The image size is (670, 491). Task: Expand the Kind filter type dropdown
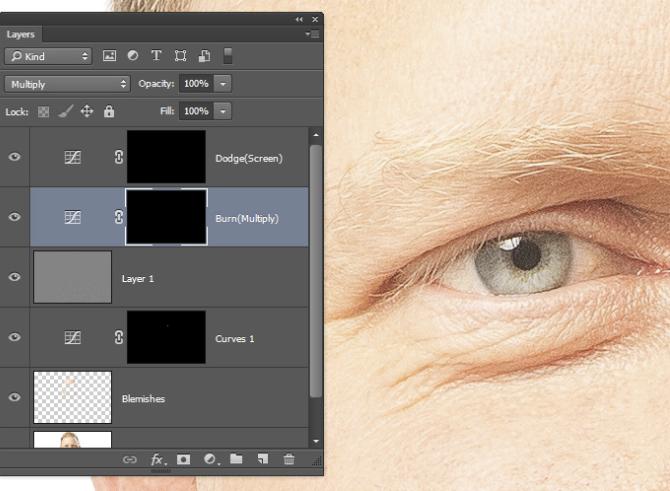(48, 56)
